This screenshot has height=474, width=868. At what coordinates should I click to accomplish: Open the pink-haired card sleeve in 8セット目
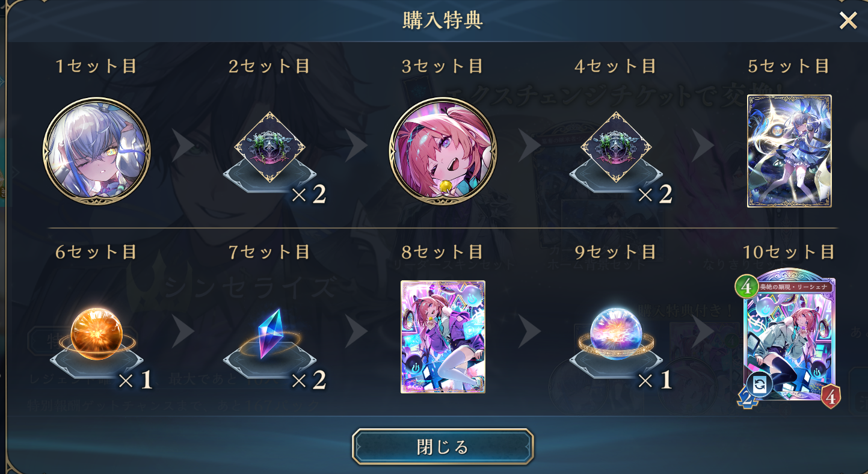click(x=443, y=337)
